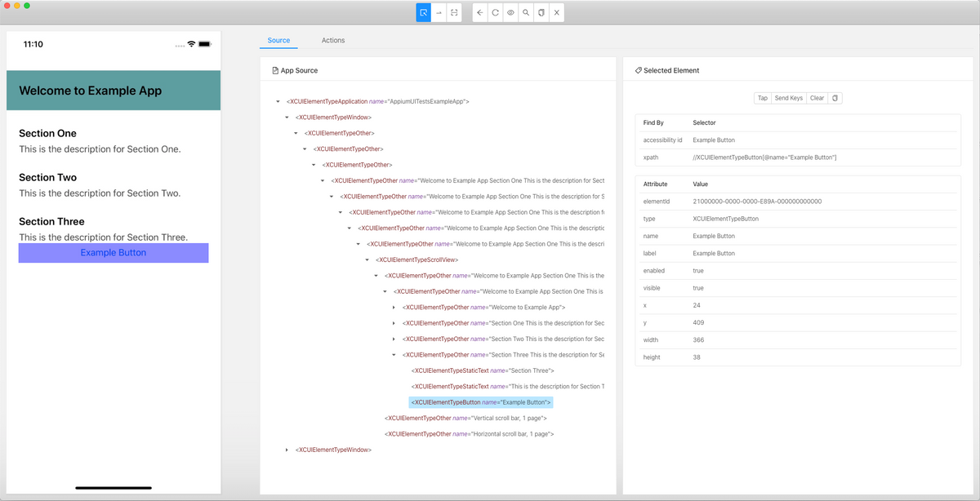This screenshot has height=501, width=980.
Task: Click the Section One heading in preview
Action: coord(47,134)
